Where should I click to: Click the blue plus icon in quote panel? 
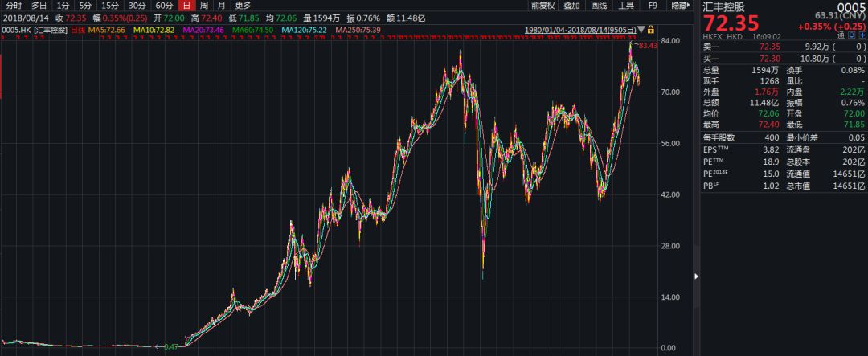point(862,35)
